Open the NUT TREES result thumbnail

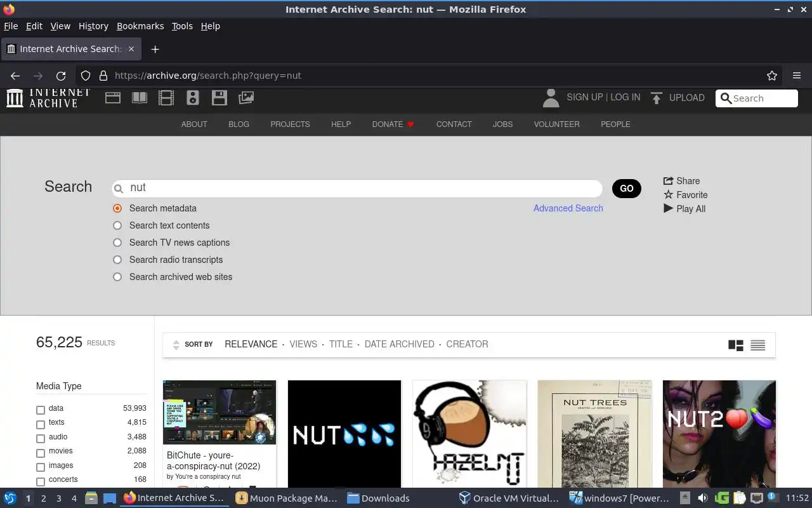[594, 434]
